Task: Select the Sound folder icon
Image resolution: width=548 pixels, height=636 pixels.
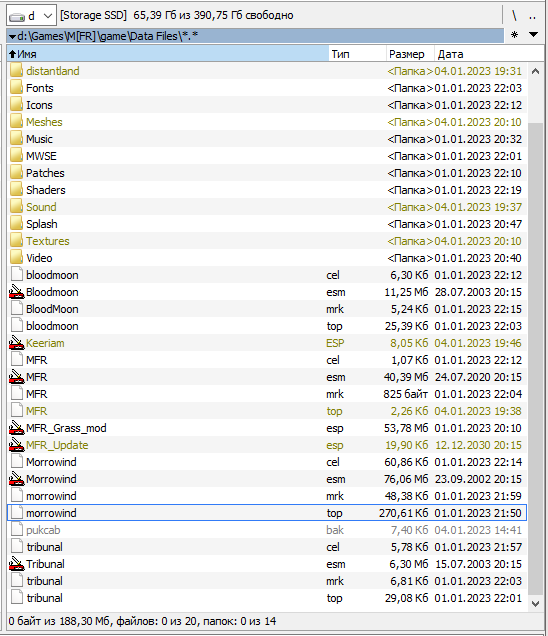Action: click(x=16, y=207)
